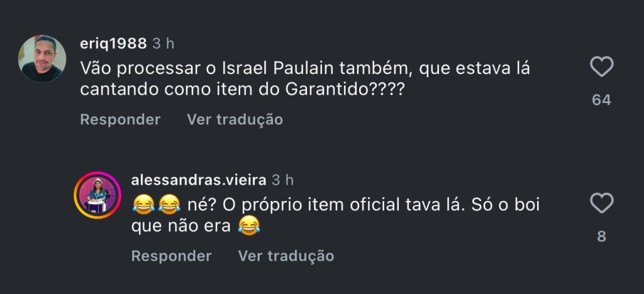Translate alessandras.vieira's reply with Ver tradução

click(x=286, y=256)
